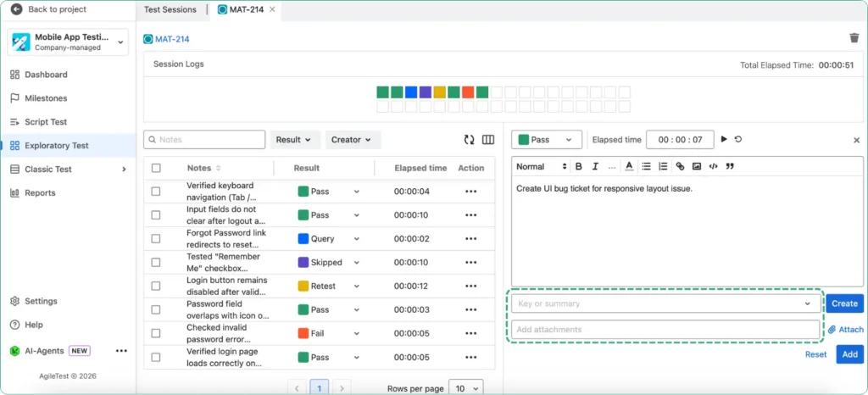Check the Input fields do not clear row
The width and height of the screenshot is (868, 395).
point(156,215)
